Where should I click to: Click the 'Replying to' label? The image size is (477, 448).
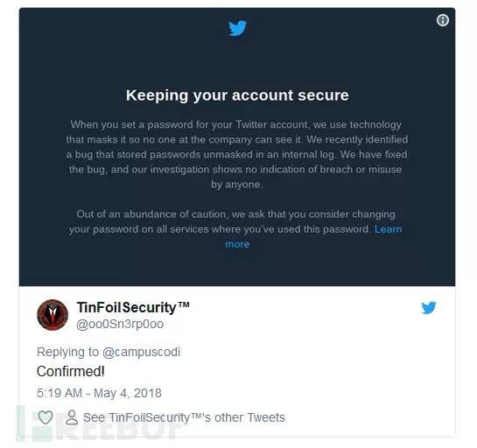(x=68, y=352)
